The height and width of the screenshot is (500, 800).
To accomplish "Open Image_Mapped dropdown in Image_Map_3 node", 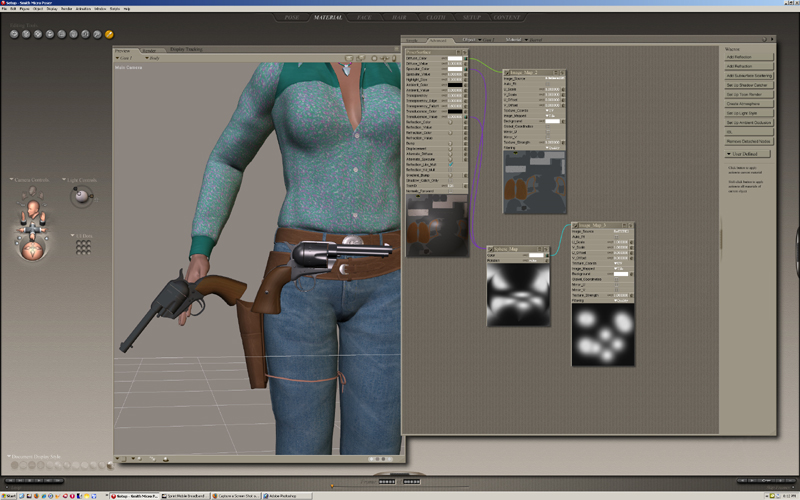I will click(618, 268).
